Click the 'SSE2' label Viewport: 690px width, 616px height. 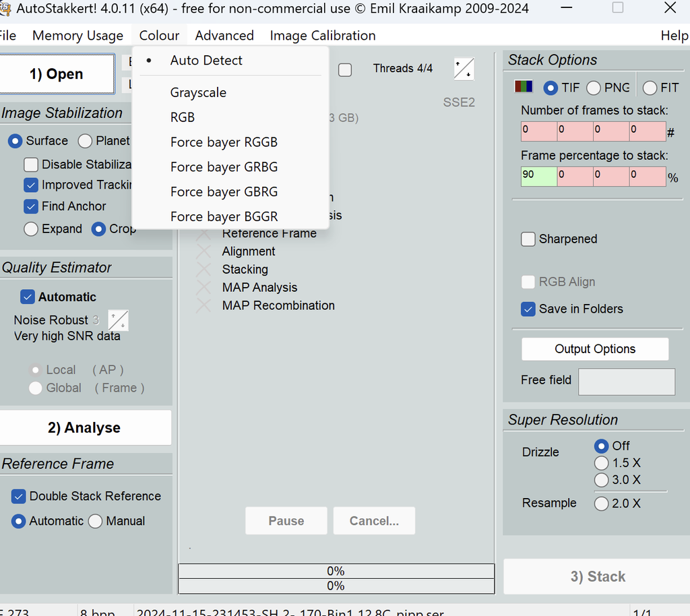click(459, 102)
